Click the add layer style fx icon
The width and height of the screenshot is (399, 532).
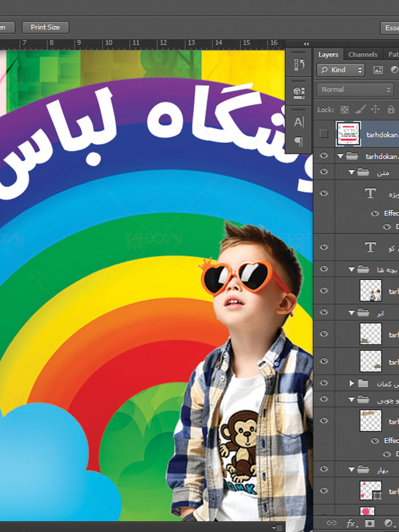[351, 523]
